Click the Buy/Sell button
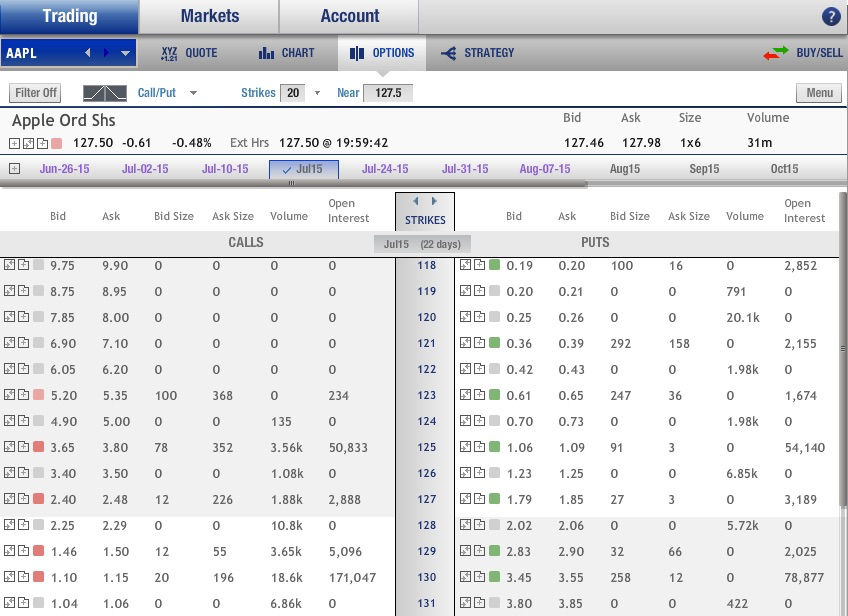The width and height of the screenshot is (848, 616). (x=803, y=53)
